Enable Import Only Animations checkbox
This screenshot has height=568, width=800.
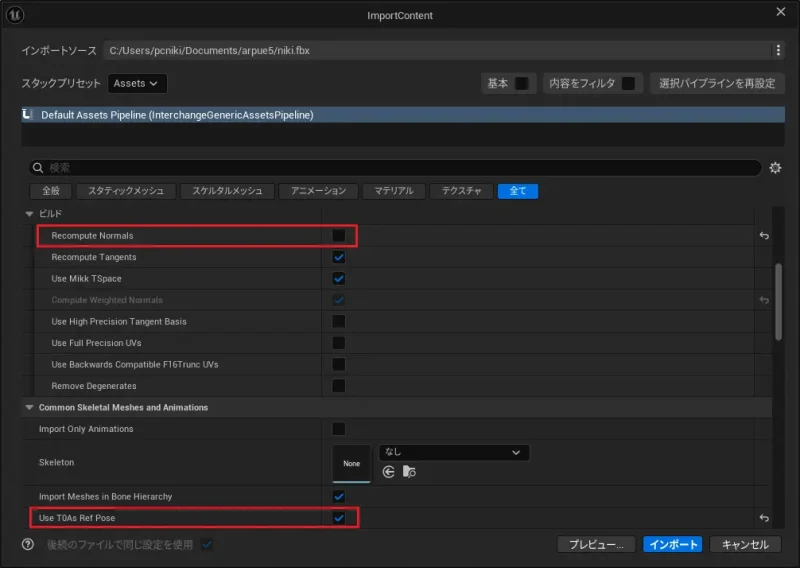click(x=338, y=429)
